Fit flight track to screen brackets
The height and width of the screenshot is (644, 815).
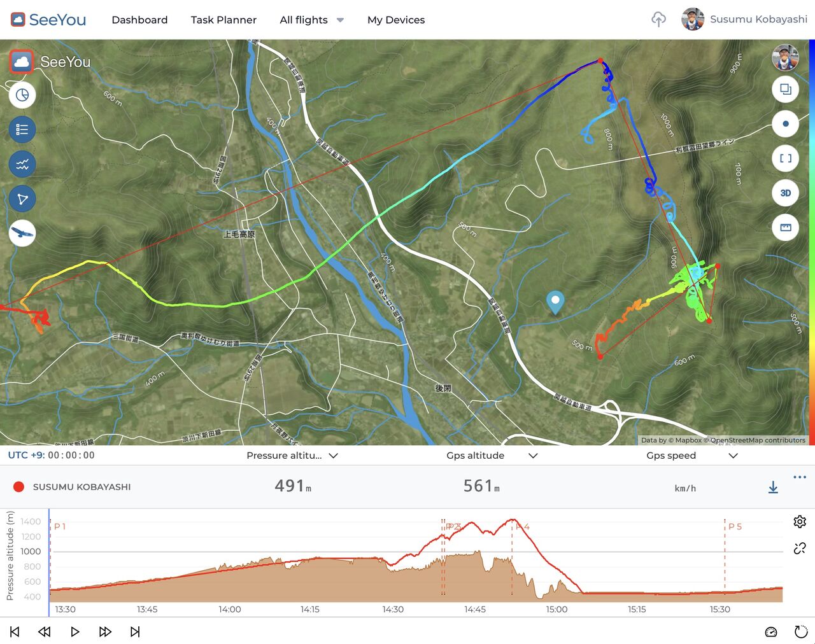point(785,158)
